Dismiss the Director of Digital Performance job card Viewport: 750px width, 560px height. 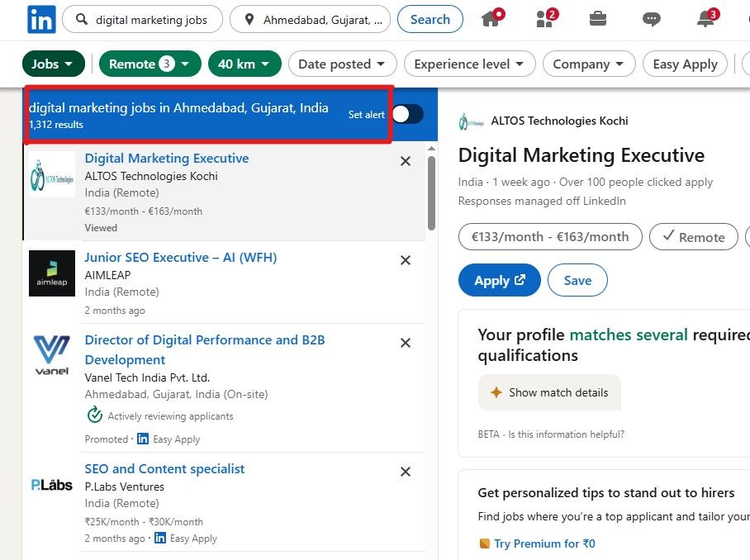tap(406, 343)
